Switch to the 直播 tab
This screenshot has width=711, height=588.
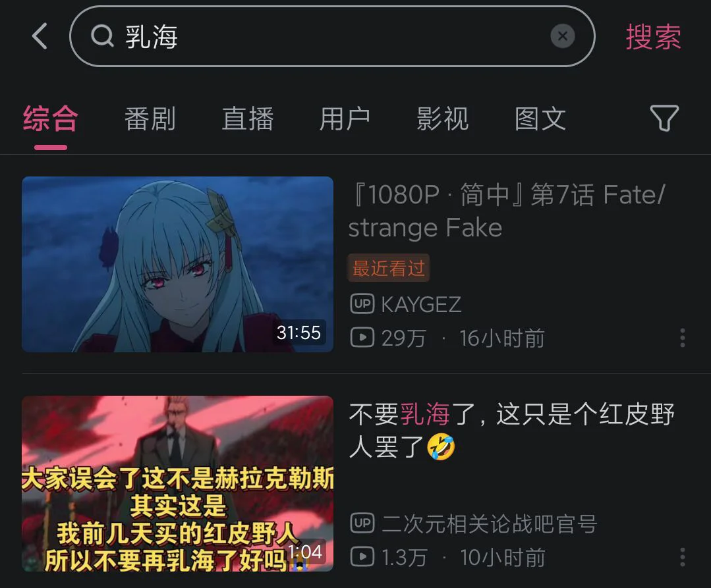[x=248, y=119]
